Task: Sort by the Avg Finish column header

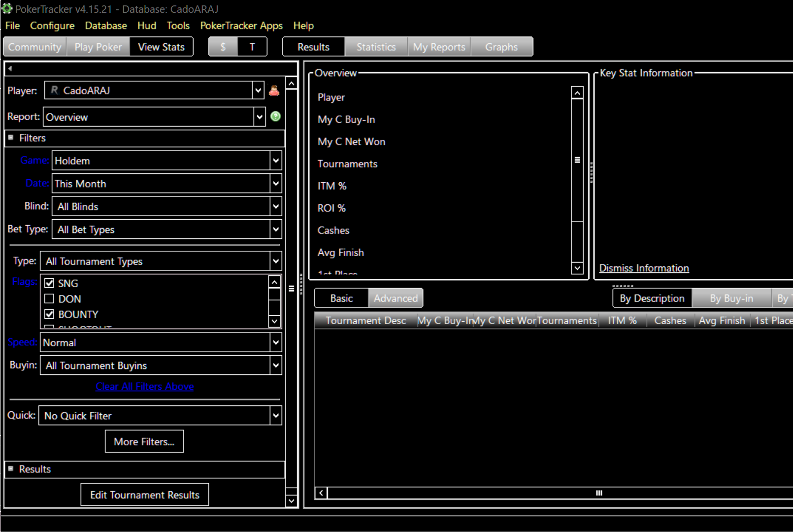Action: [722, 321]
